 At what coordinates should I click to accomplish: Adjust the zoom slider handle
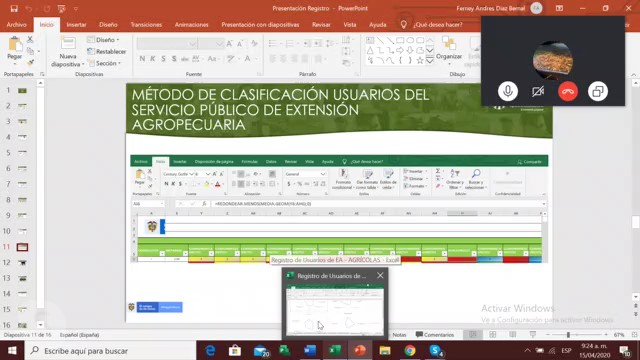click(x=568, y=335)
